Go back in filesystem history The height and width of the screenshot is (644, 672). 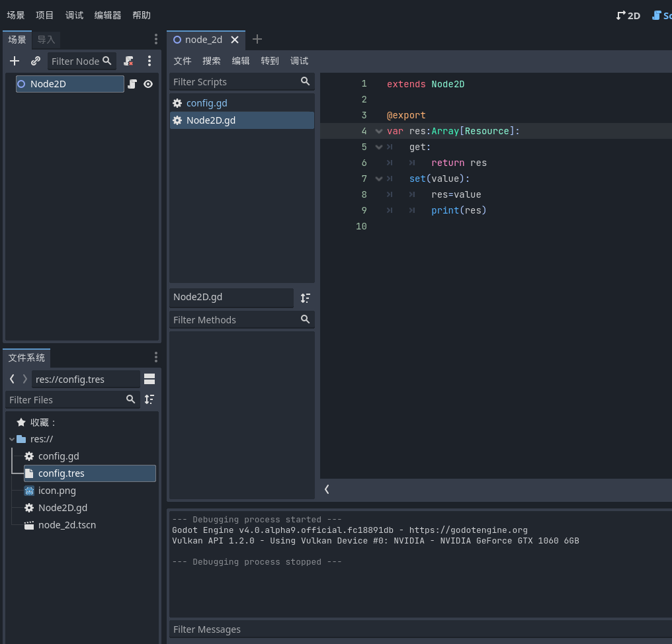coord(12,379)
